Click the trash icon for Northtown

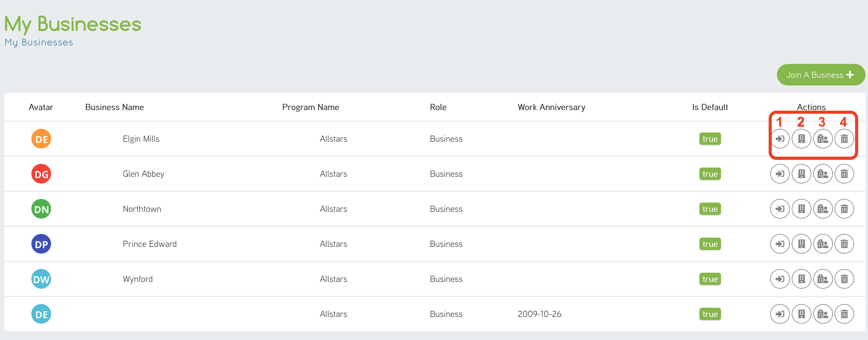pos(844,209)
